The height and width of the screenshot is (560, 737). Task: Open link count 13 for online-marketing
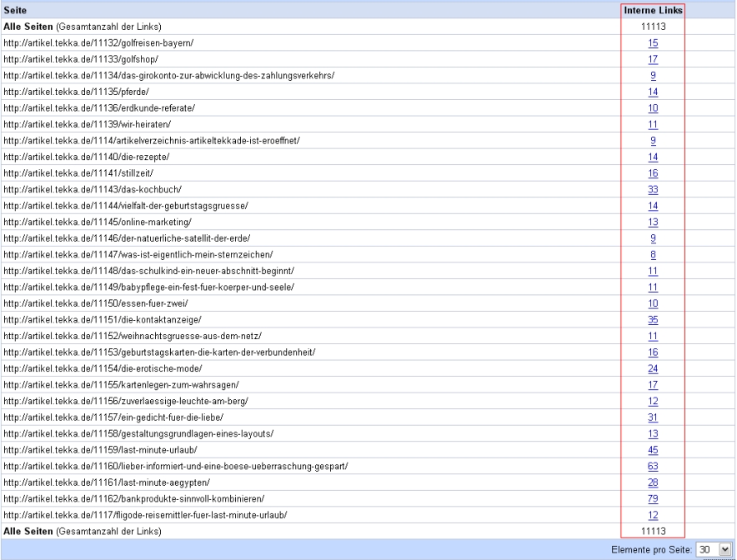[x=653, y=222]
